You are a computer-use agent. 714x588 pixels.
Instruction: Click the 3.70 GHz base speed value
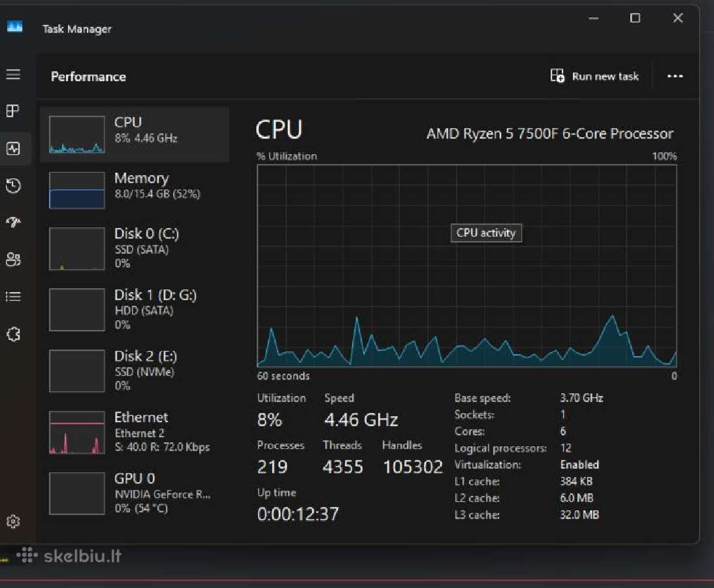click(581, 398)
